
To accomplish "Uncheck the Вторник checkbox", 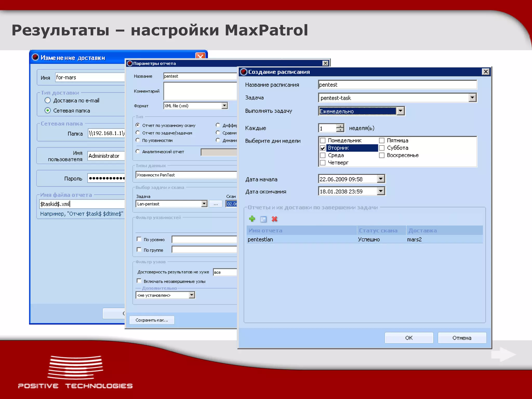I will (323, 148).
